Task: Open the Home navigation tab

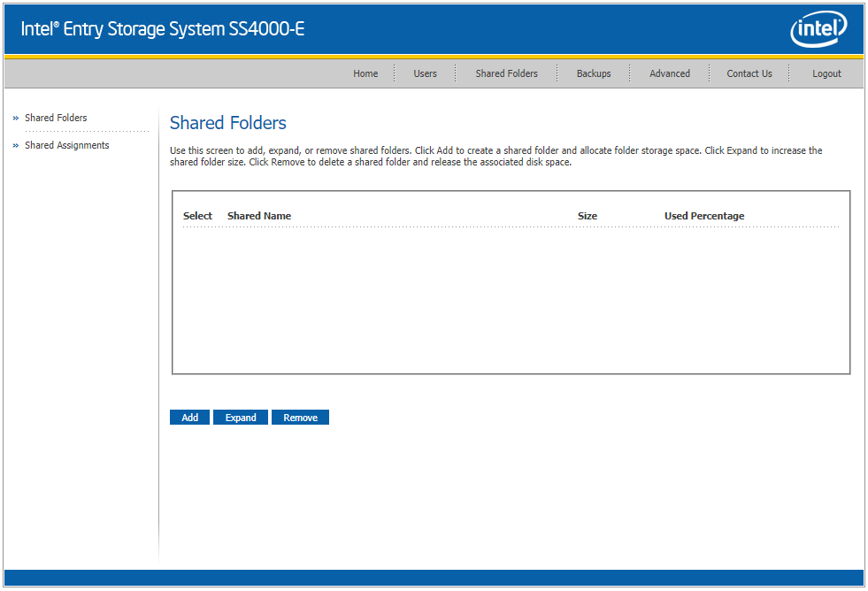Action: click(365, 73)
